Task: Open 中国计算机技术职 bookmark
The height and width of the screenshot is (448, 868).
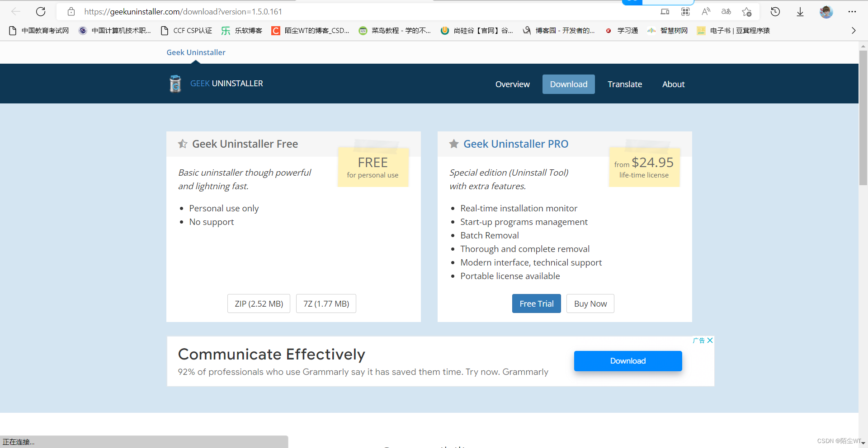Action: pos(115,31)
